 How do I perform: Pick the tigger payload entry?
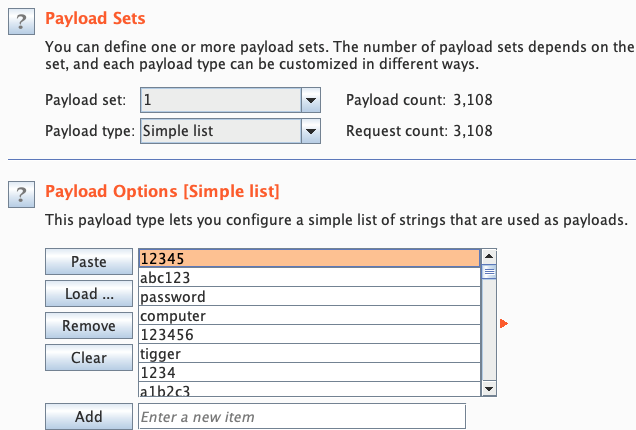[x=309, y=354]
